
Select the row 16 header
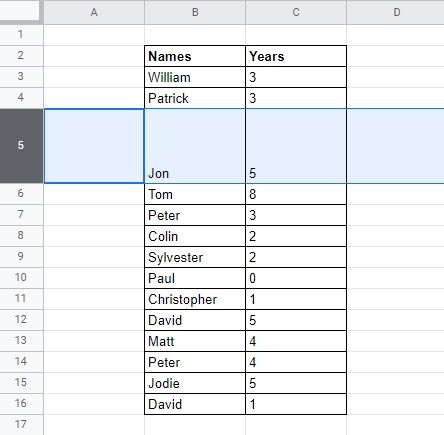point(21,404)
